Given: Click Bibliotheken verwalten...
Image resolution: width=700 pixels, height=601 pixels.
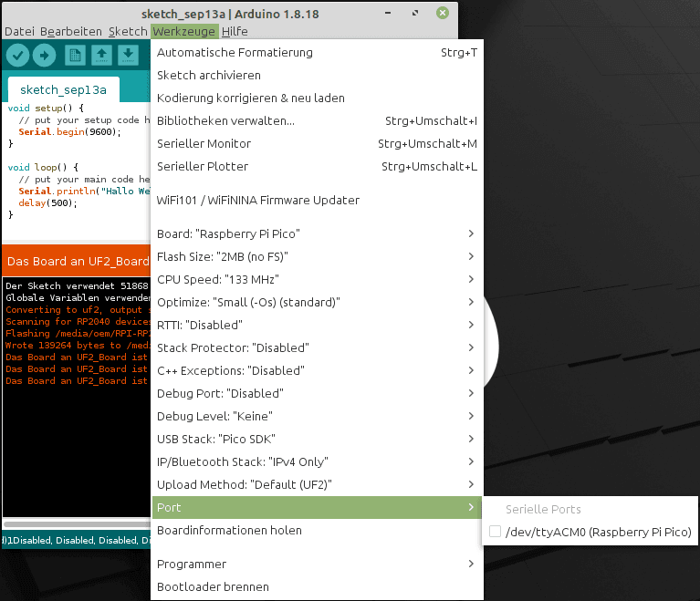Looking at the screenshot, I should pyautogui.click(x=225, y=120).
